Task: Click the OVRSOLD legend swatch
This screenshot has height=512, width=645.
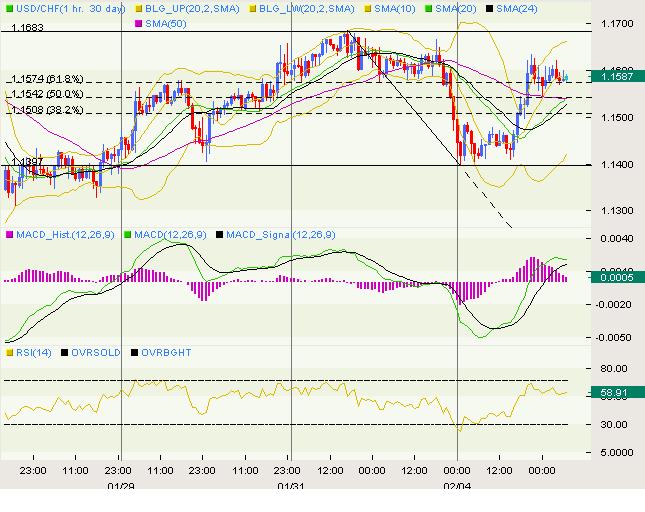Action: click(x=65, y=353)
